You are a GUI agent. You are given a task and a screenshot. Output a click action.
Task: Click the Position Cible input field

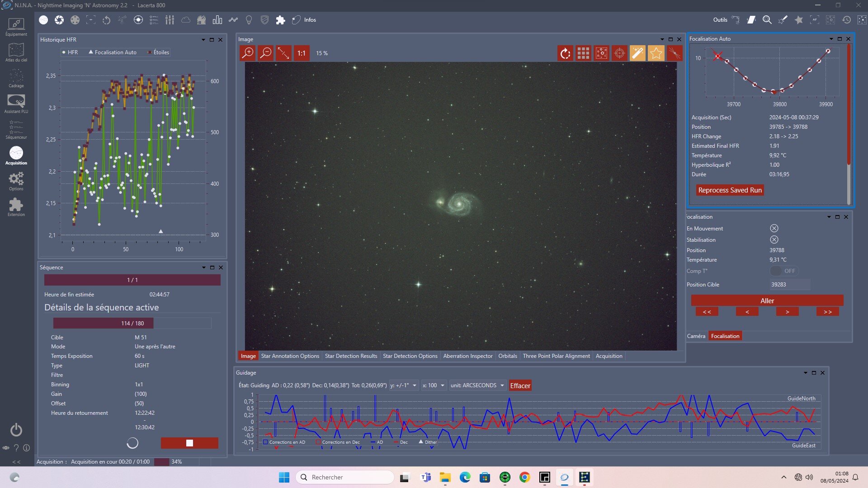(x=789, y=285)
